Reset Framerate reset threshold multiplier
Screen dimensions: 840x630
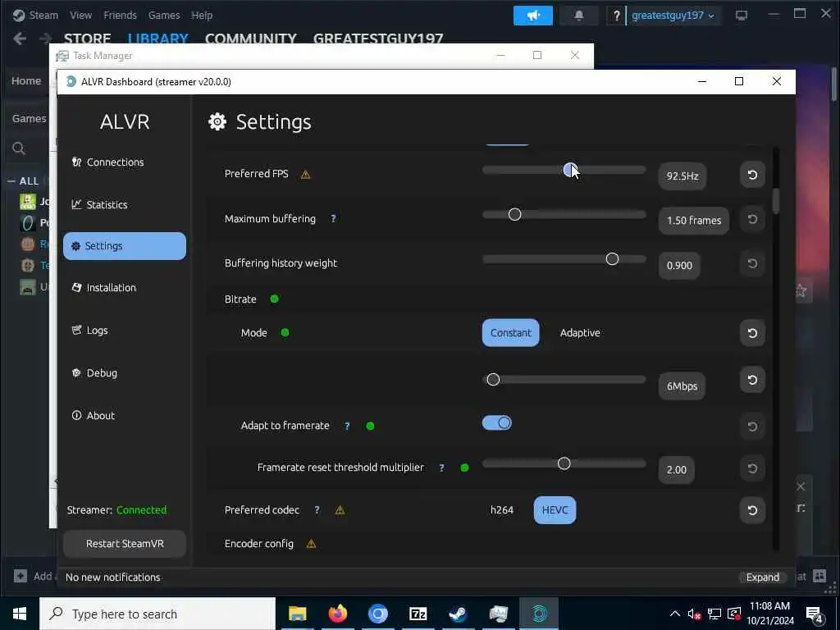pyautogui.click(x=752, y=468)
